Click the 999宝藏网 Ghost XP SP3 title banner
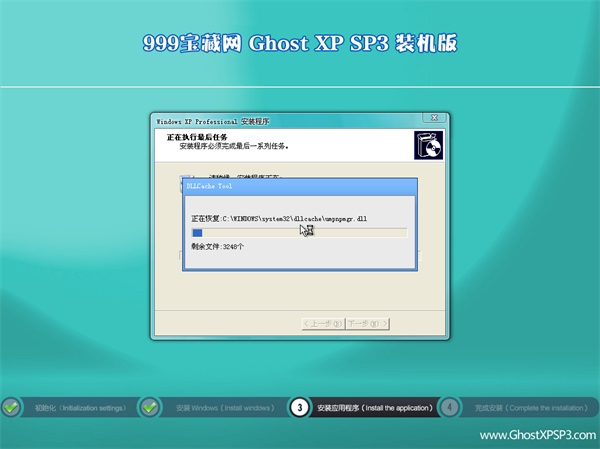Screen dimensions: 600x449 tap(301, 44)
